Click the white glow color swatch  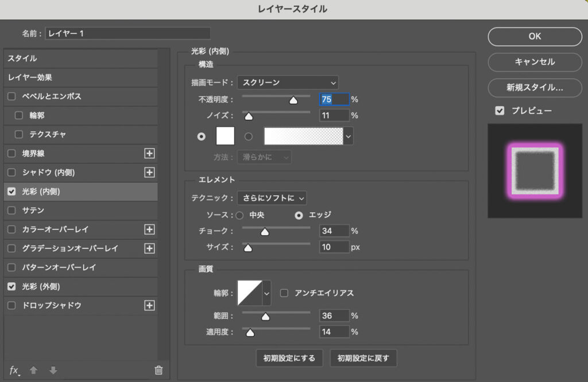click(224, 136)
